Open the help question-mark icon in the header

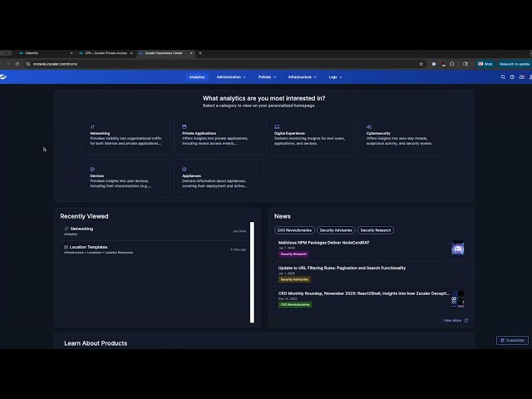click(512, 77)
